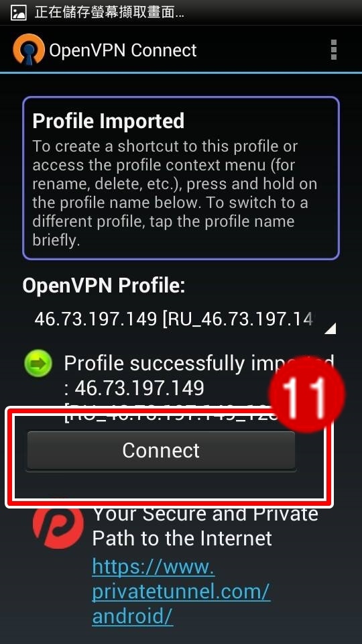The height and width of the screenshot is (644, 362).
Task: Open the privatetunnel.com android link
Action: [x=181, y=592]
